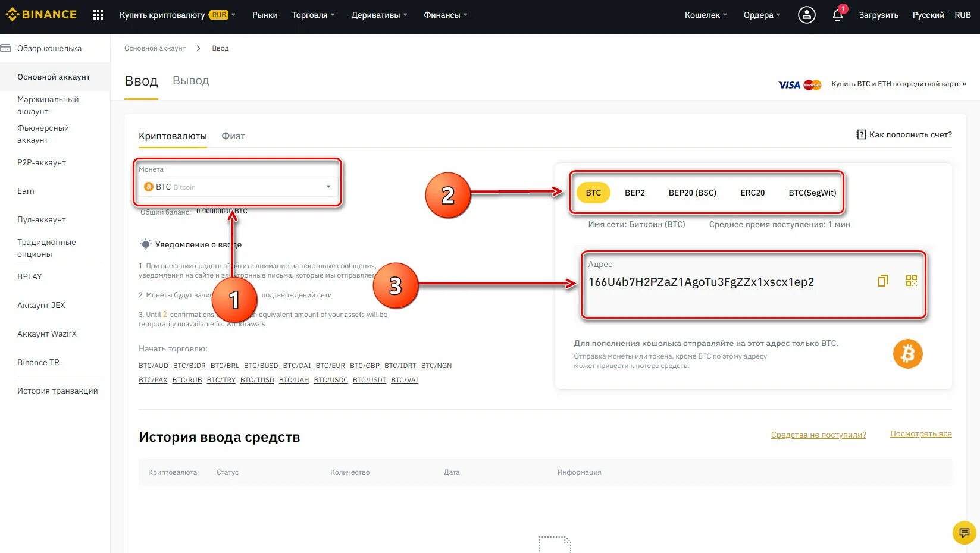
Task: Show the address QR code icon
Action: pyautogui.click(x=912, y=281)
